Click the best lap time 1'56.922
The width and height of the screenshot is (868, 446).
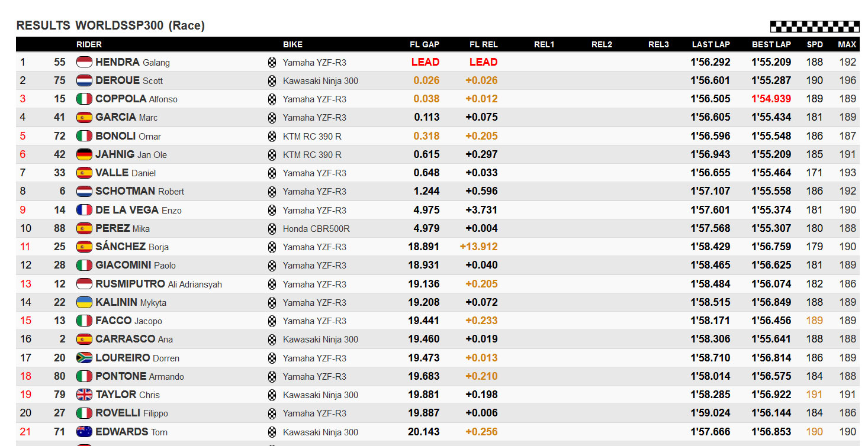[x=771, y=395]
